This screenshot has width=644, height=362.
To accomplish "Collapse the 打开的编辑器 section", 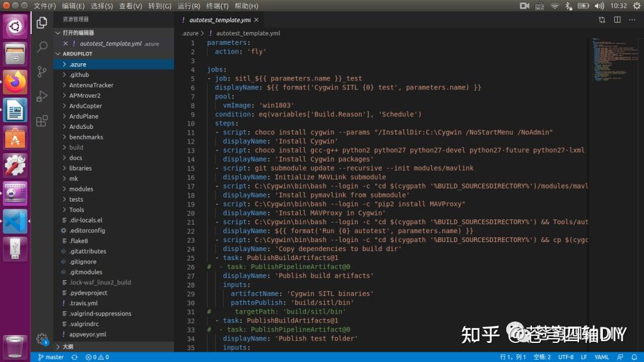I will point(114,33).
